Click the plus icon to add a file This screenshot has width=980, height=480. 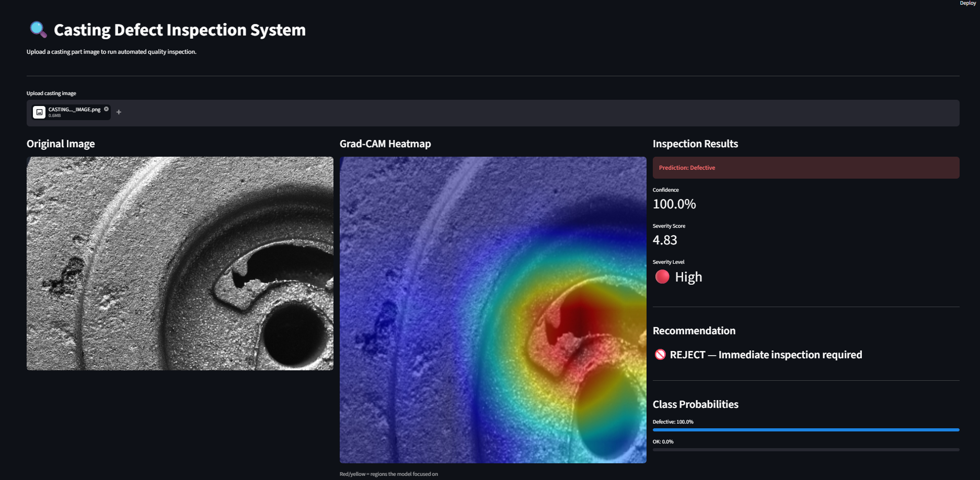point(119,112)
